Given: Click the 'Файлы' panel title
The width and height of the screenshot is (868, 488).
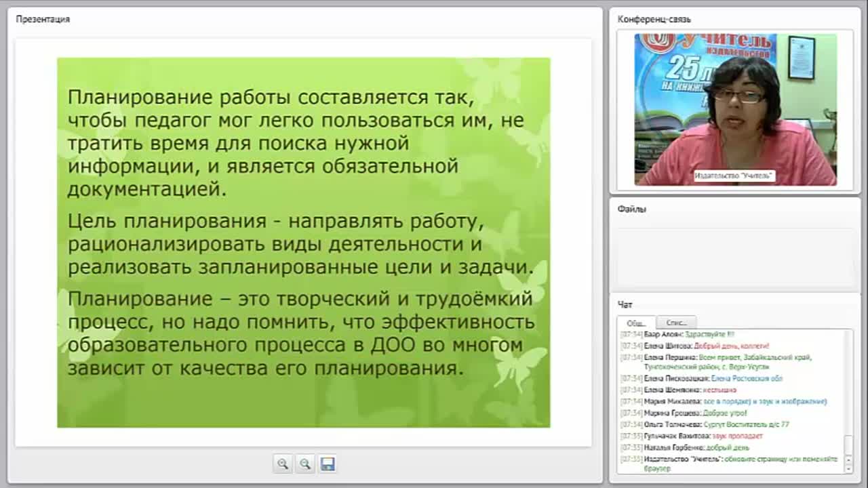Looking at the screenshot, I should [x=632, y=209].
